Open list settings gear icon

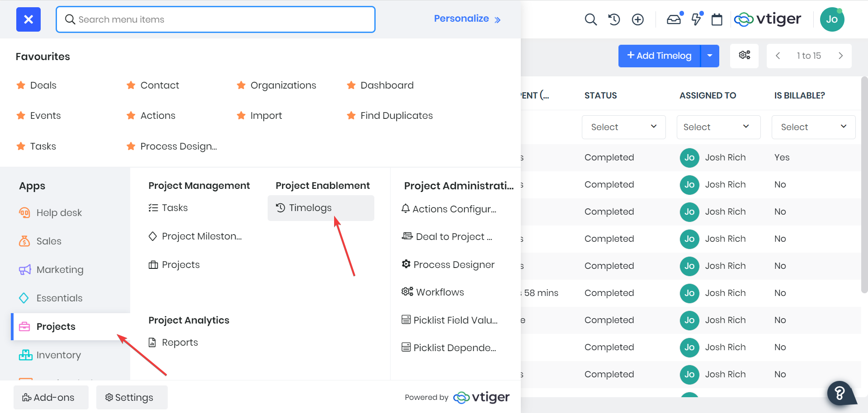[x=744, y=55]
